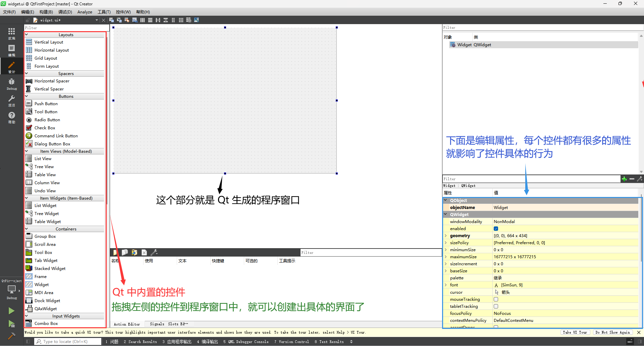Open the 构建(B) menu
Image resolution: width=644 pixels, height=346 pixels.
pos(46,12)
